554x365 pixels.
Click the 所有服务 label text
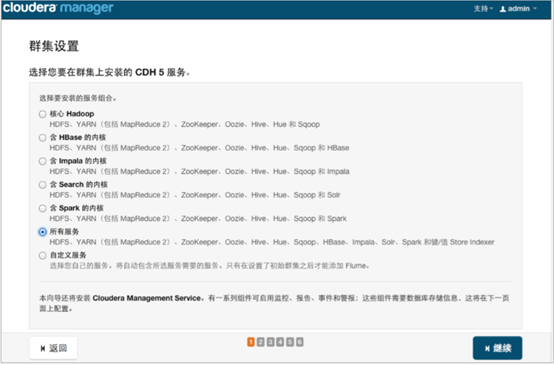click(x=64, y=232)
